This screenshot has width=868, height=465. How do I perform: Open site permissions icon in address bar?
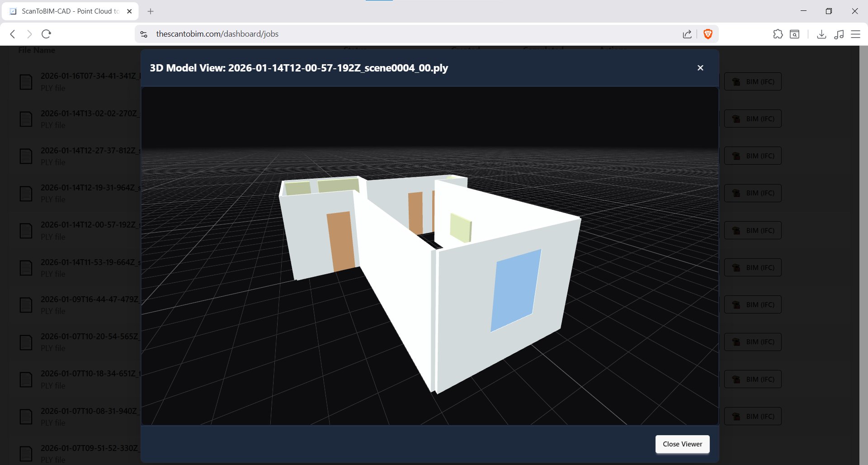pos(143,34)
